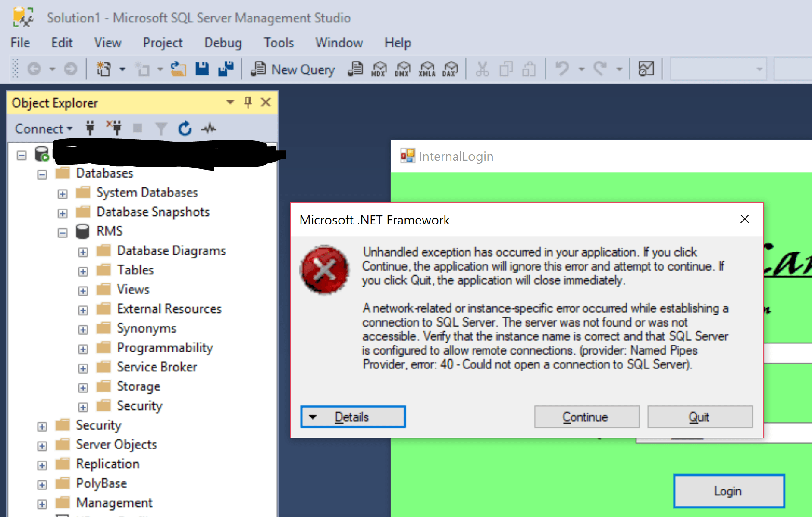The width and height of the screenshot is (812, 517).
Task: Click the XMLA query icon
Action: [x=427, y=69]
